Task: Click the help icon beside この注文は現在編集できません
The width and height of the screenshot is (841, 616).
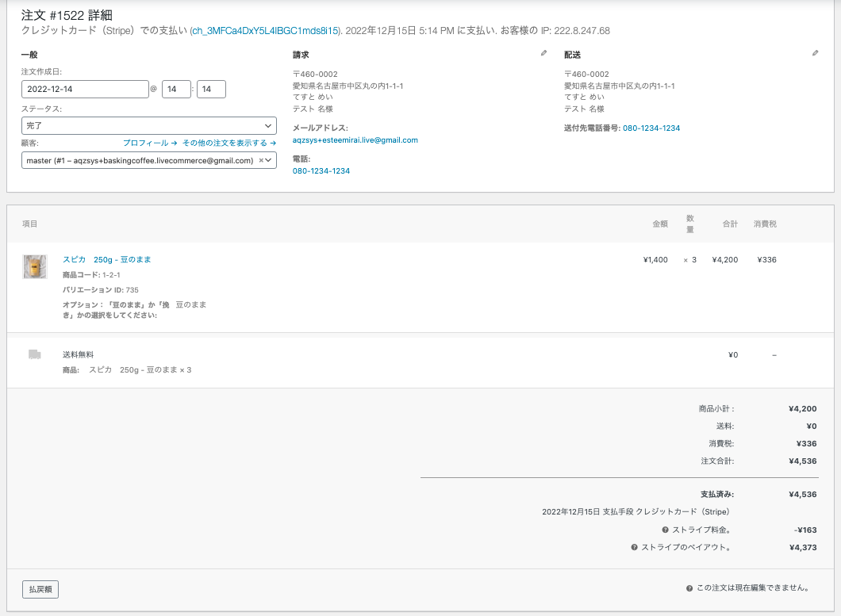Action: click(689, 588)
